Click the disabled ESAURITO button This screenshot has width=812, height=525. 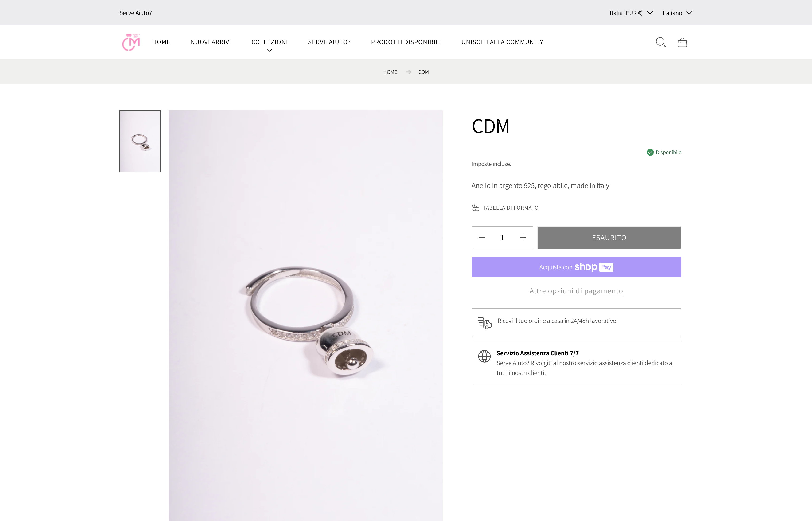tap(609, 238)
